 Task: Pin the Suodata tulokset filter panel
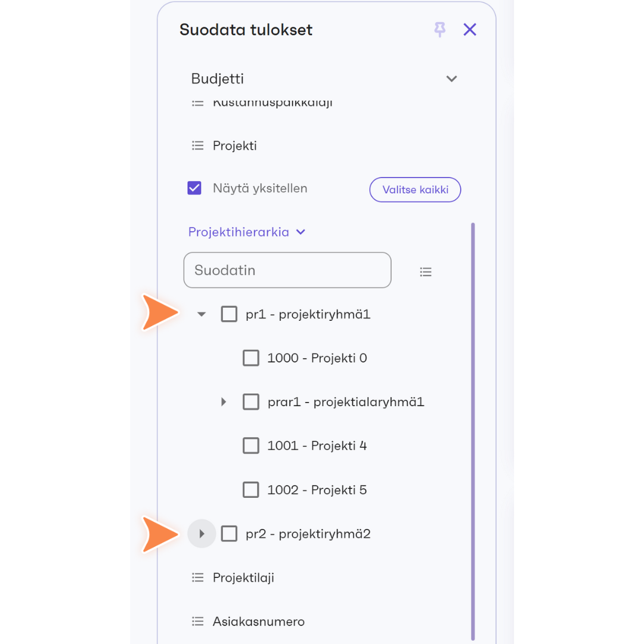tap(439, 30)
